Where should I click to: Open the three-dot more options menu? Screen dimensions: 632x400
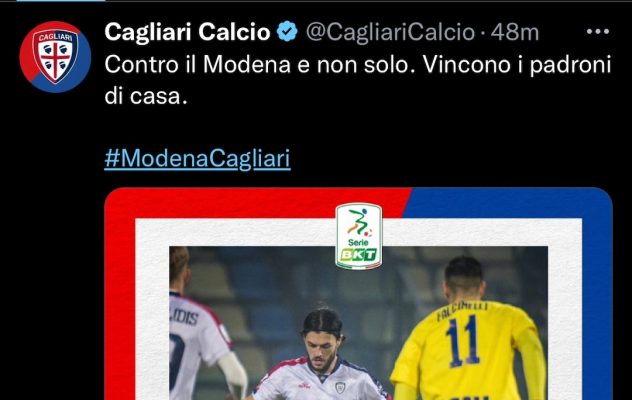(598, 31)
